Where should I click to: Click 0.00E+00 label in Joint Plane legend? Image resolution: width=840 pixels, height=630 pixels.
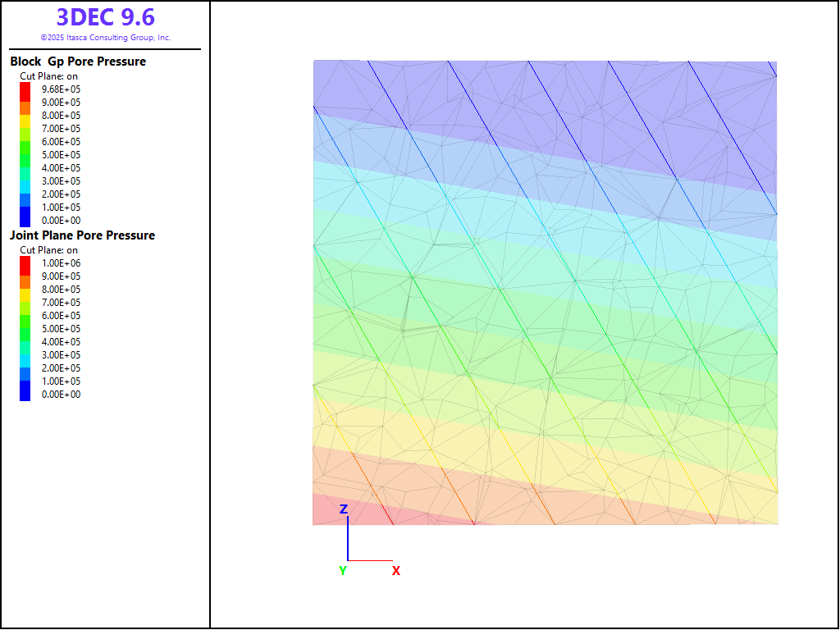[x=61, y=395]
